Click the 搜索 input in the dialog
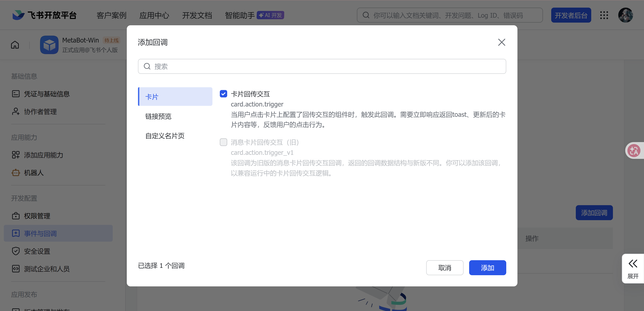 pyautogui.click(x=322, y=66)
